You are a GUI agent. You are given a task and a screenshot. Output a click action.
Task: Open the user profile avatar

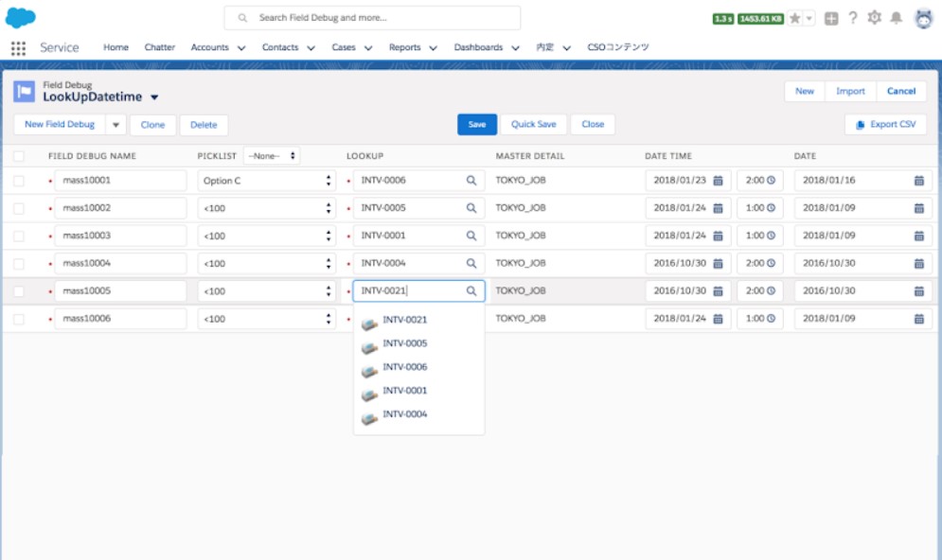(x=923, y=19)
